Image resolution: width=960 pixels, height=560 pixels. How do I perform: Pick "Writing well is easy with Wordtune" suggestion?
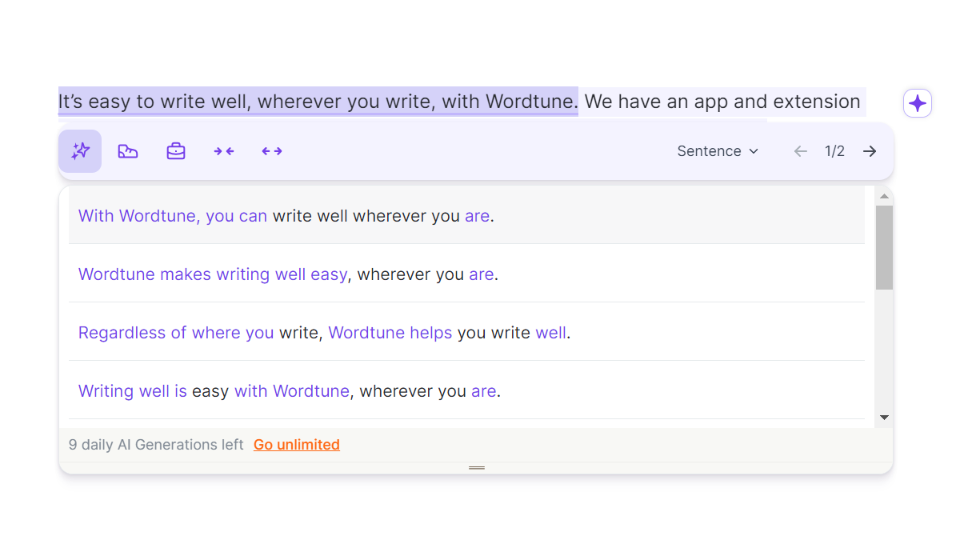click(290, 391)
